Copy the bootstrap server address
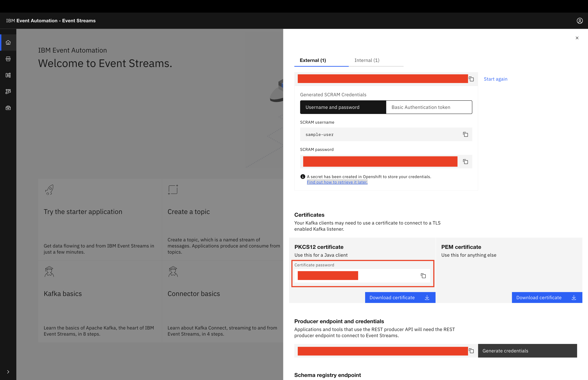 pyautogui.click(x=471, y=79)
